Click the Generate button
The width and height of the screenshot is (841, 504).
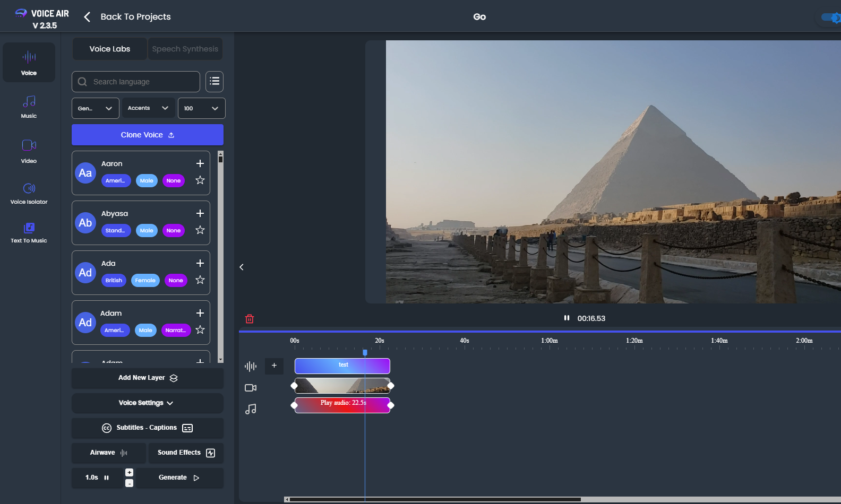coord(179,477)
